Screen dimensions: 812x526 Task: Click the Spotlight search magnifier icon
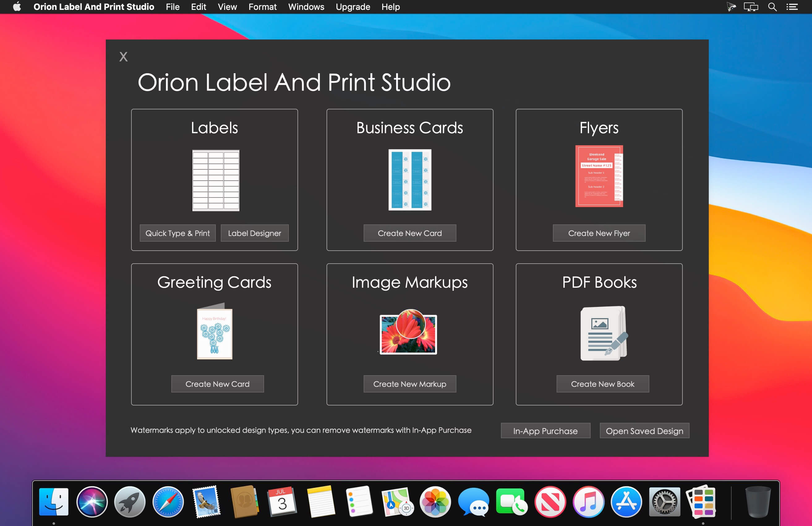click(772, 7)
